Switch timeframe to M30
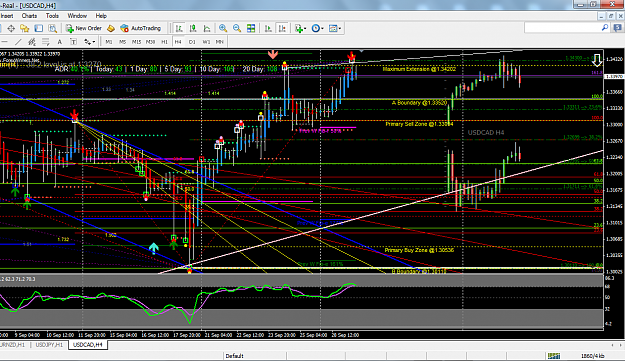 [x=150, y=41]
